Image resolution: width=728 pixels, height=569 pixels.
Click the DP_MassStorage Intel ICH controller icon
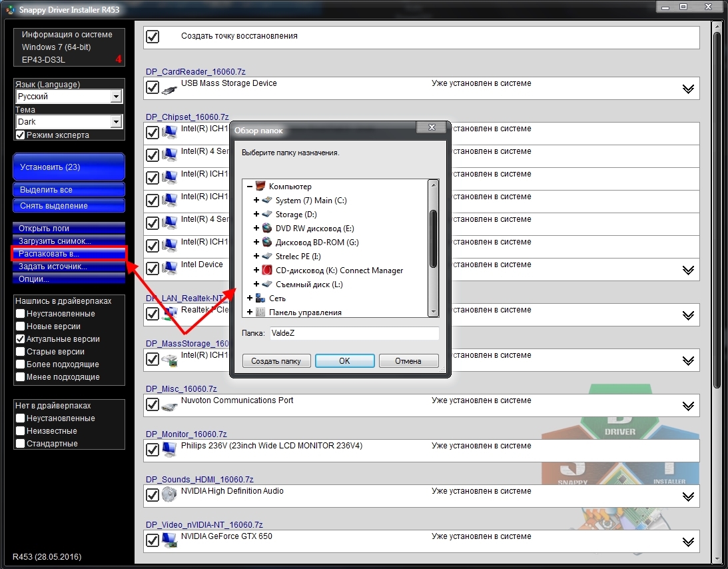169,360
